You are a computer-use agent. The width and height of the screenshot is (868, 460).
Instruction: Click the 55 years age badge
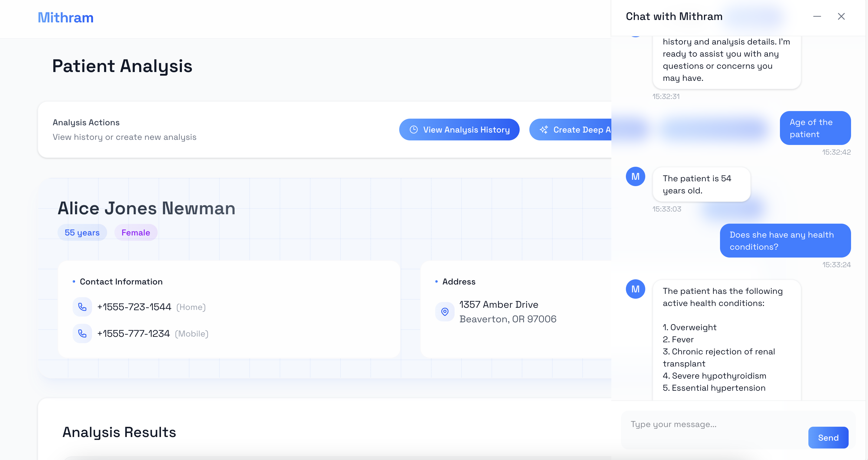pyautogui.click(x=82, y=232)
